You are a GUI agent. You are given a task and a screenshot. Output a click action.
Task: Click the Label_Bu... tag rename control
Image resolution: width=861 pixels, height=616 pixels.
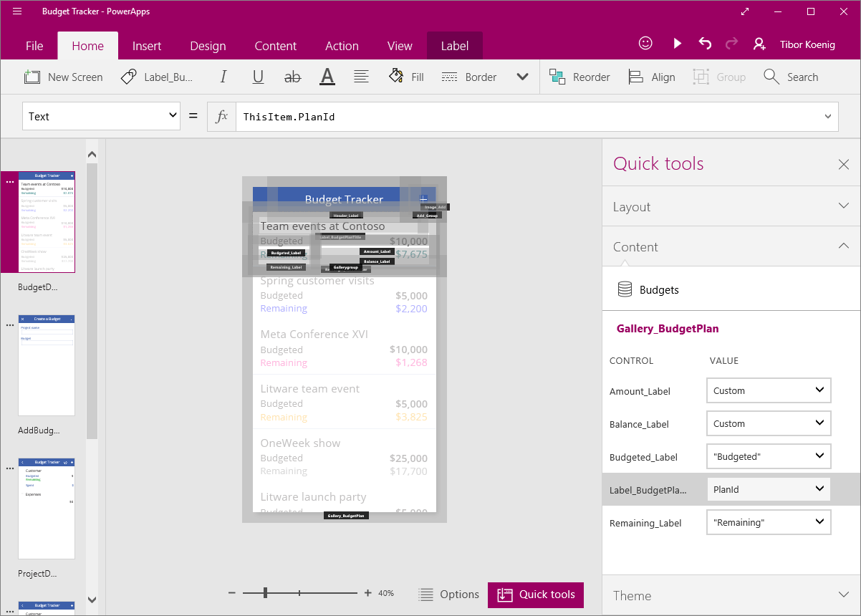157,77
